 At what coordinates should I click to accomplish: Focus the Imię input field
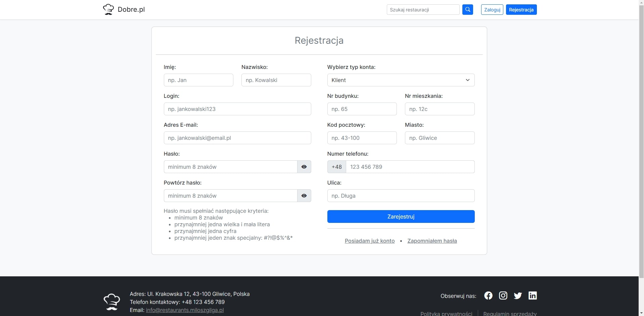pyautogui.click(x=198, y=80)
